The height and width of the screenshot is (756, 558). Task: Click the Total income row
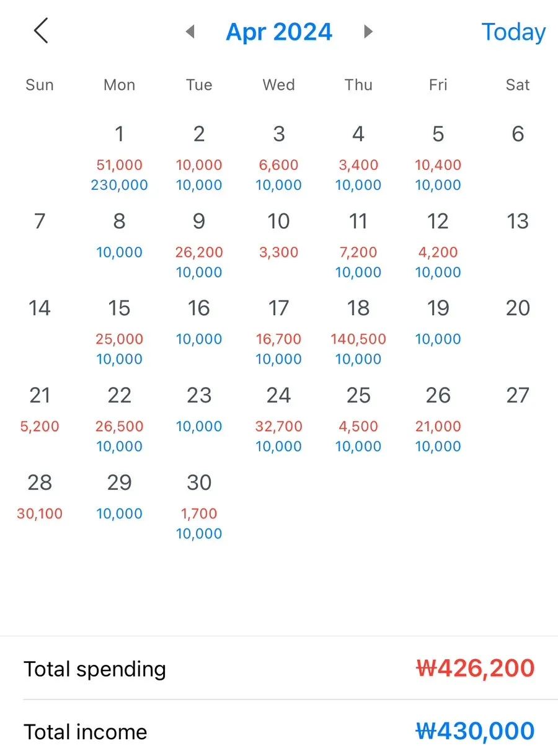click(x=279, y=731)
